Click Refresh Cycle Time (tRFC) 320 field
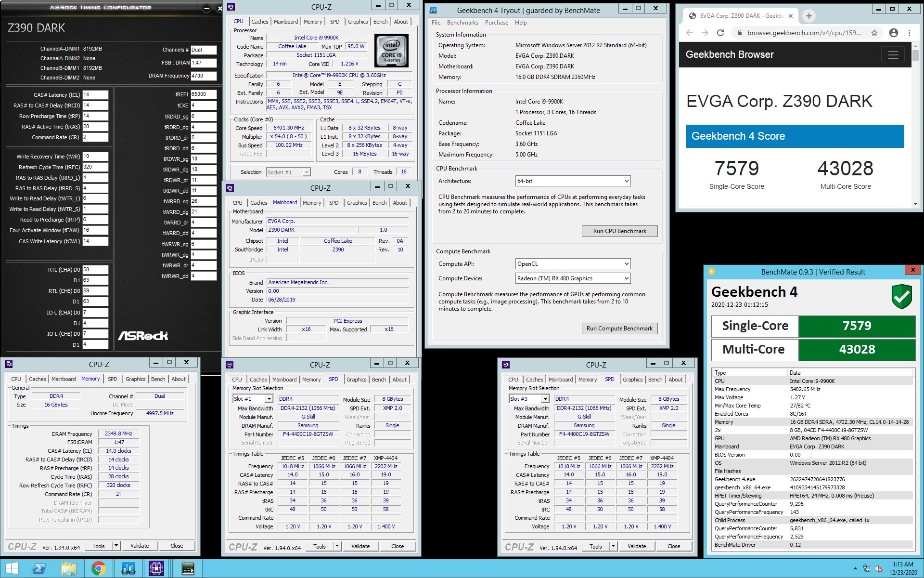 (95, 167)
